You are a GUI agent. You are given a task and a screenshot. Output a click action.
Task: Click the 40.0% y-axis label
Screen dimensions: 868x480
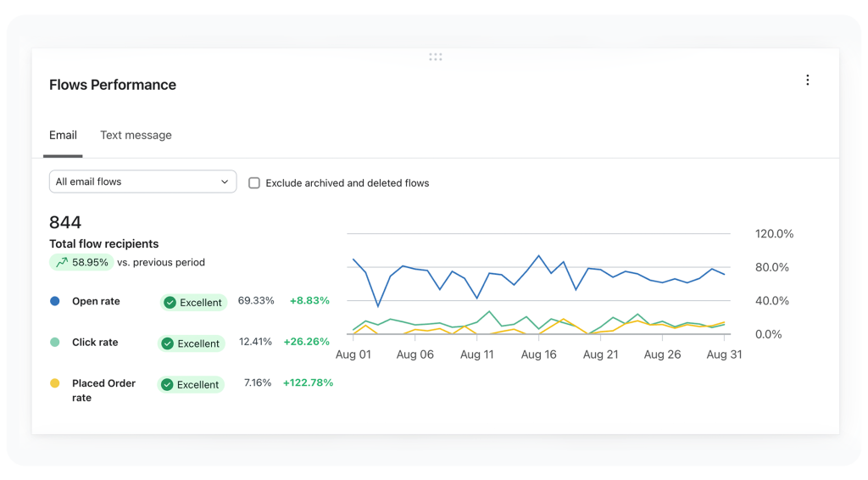[x=771, y=300]
